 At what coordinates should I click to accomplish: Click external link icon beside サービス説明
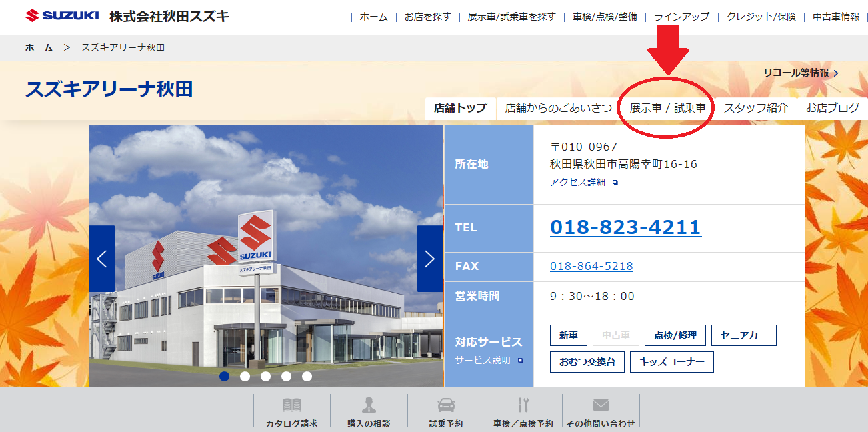521,361
